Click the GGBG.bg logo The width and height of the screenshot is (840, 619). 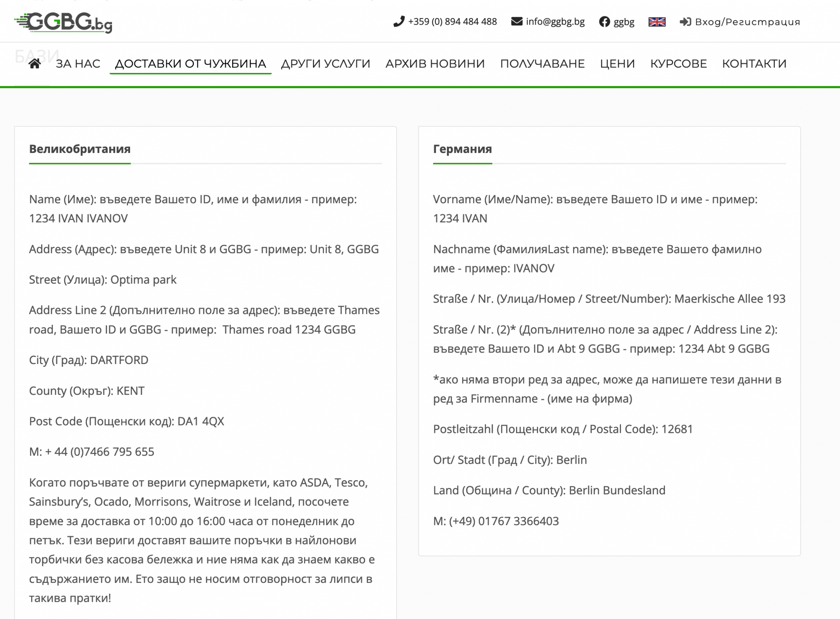(64, 23)
